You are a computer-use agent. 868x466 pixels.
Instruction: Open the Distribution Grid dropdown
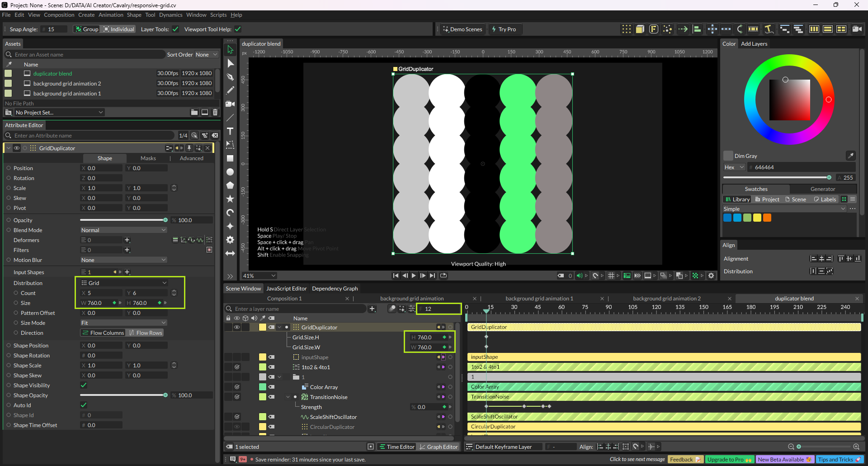pyautogui.click(x=123, y=283)
